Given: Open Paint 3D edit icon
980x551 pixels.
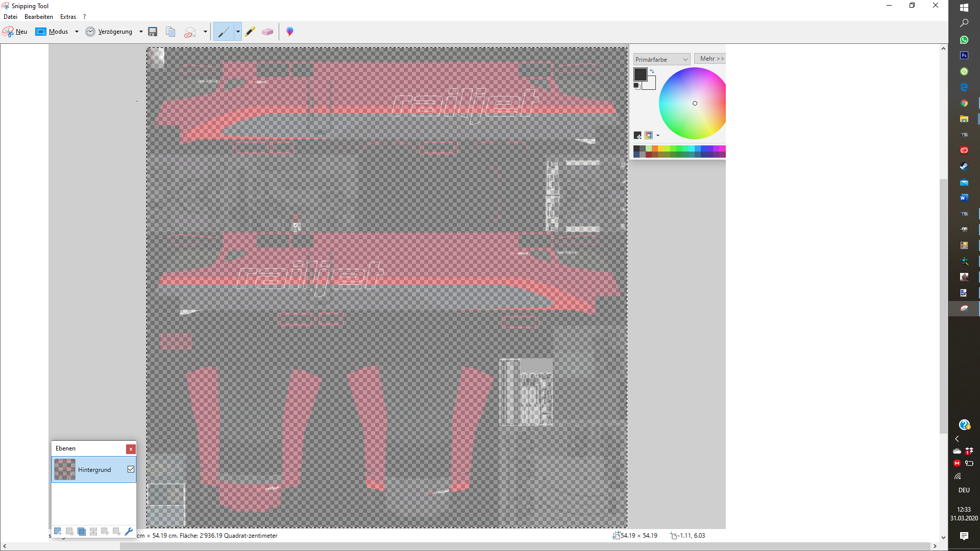Looking at the screenshot, I should tap(290, 32).
